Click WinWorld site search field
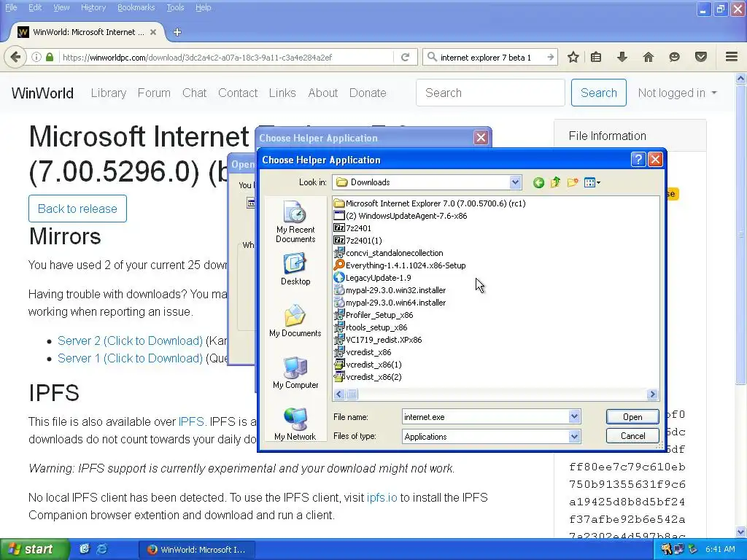Viewport: 747px width, 560px height. click(490, 93)
